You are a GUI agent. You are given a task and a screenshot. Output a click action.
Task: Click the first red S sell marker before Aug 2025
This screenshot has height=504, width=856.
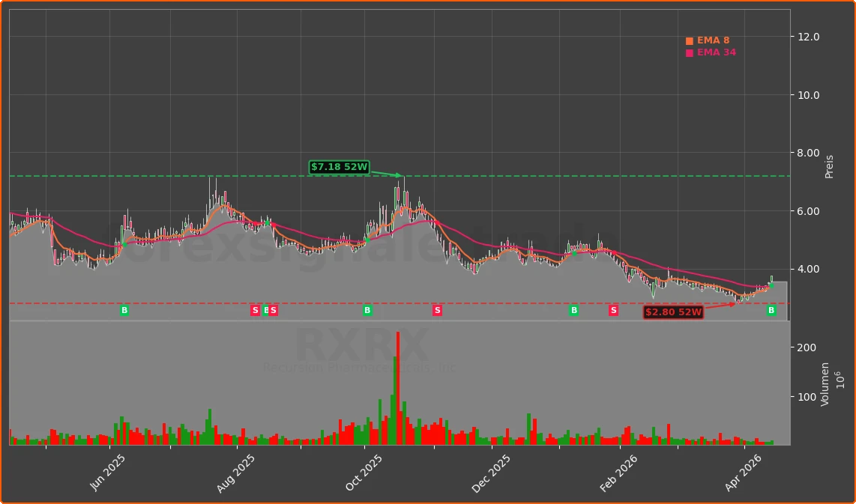(x=256, y=309)
